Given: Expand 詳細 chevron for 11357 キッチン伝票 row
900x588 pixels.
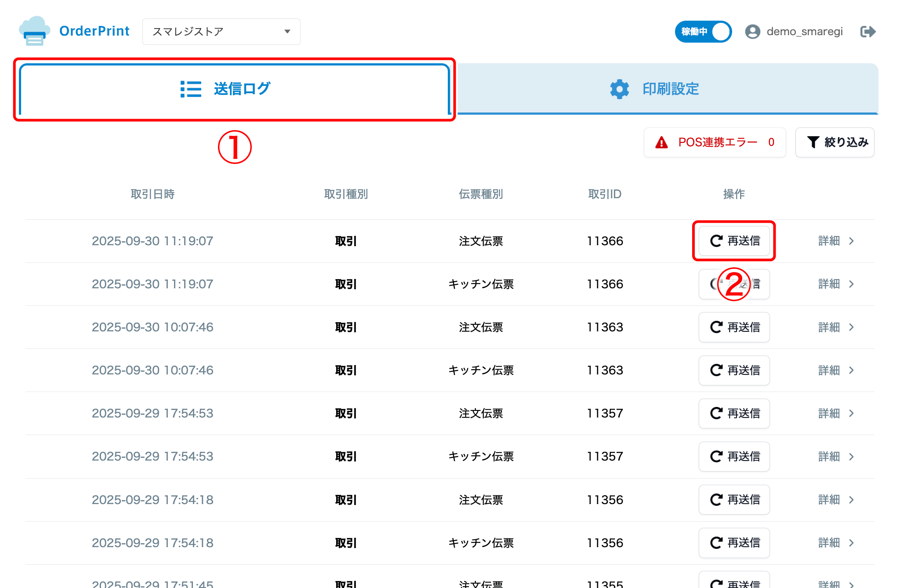Looking at the screenshot, I should pyautogui.click(x=851, y=457).
